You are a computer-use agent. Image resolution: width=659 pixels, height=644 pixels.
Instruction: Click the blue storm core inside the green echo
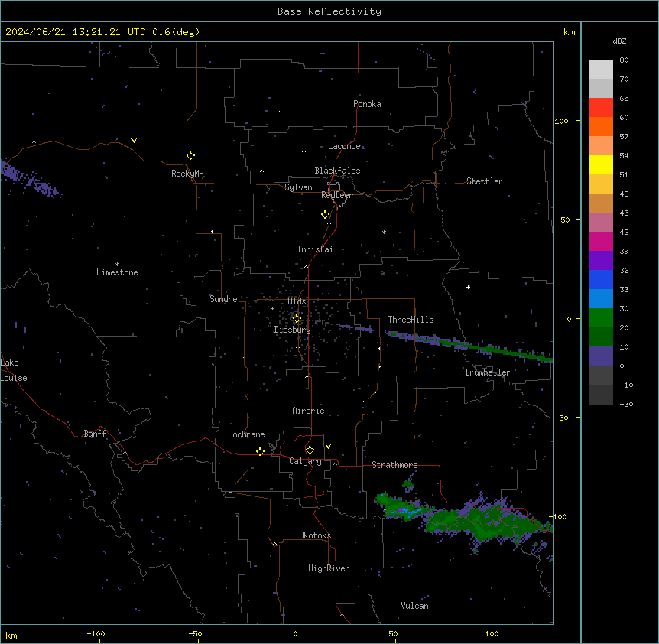[x=404, y=511]
